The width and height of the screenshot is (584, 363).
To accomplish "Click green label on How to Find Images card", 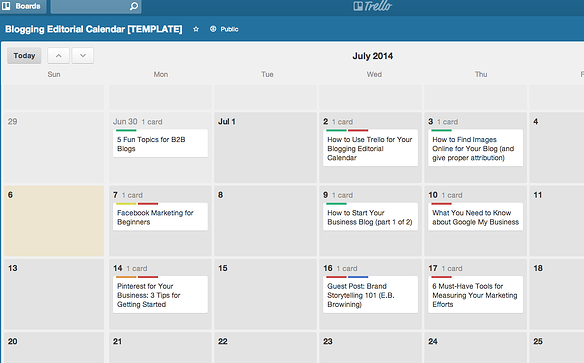I will tap(441, 130).
